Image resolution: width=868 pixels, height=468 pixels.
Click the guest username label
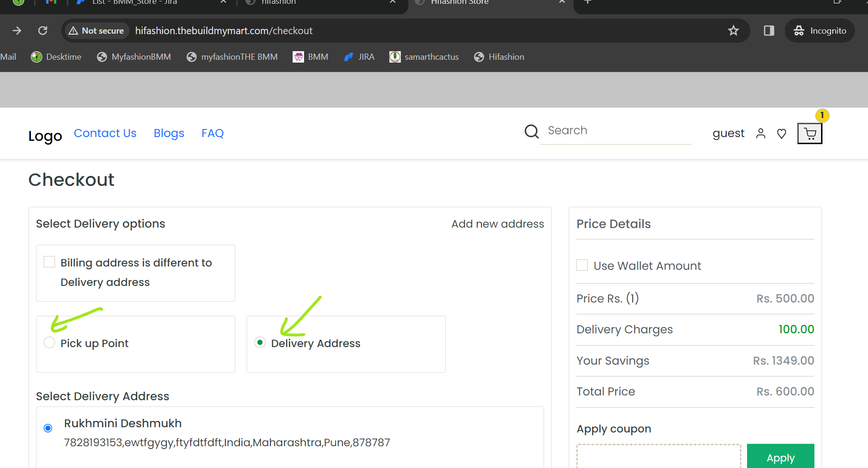(729, 134)
